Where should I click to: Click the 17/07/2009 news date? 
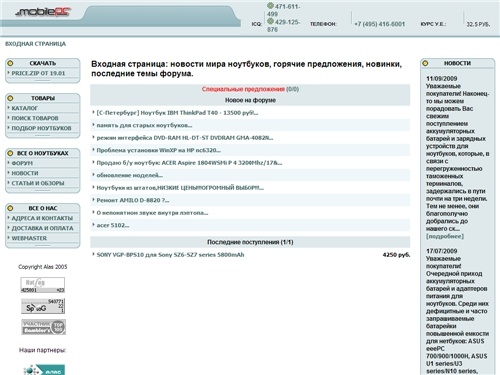tap(442, 251)
